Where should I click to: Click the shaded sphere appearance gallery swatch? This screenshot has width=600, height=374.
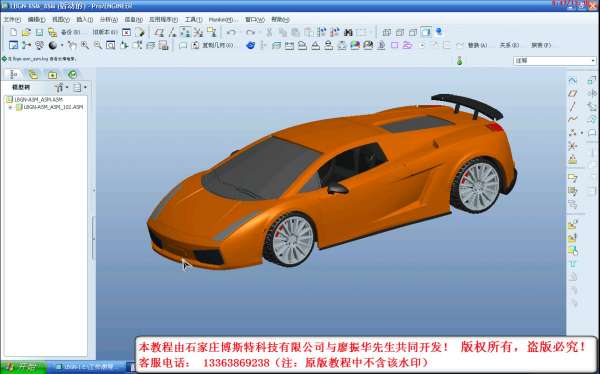point(52,45)
